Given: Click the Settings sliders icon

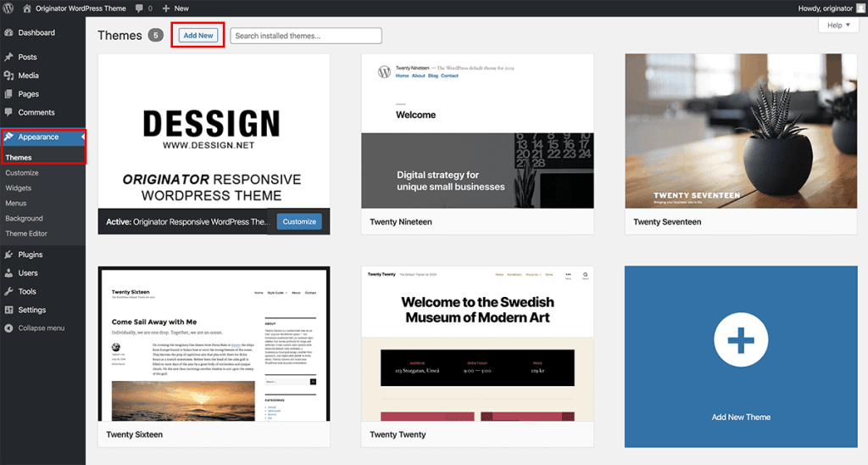Looking at the screenshot, I should pos(8,310).
